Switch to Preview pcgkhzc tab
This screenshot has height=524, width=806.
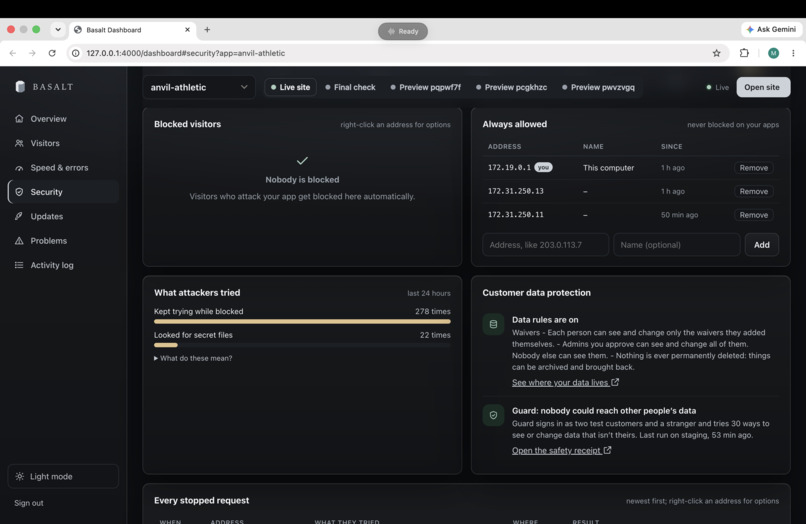click(x=511, y=87)
